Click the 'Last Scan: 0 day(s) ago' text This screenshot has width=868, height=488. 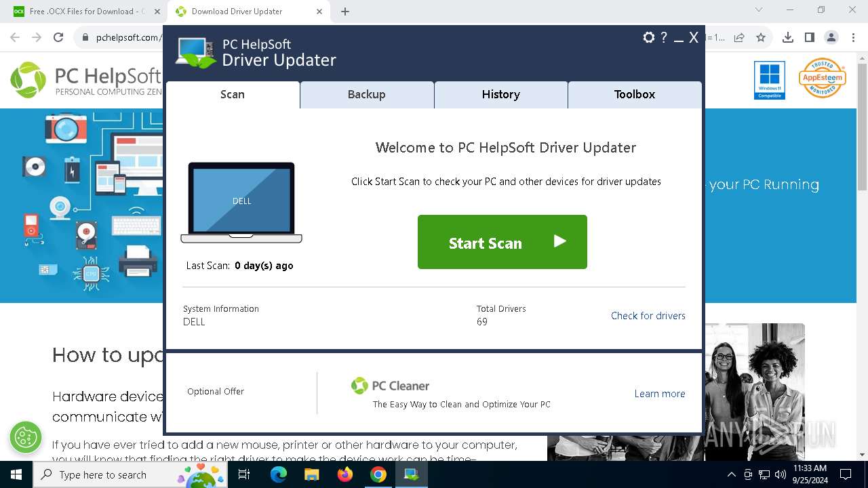click(240, 266)
